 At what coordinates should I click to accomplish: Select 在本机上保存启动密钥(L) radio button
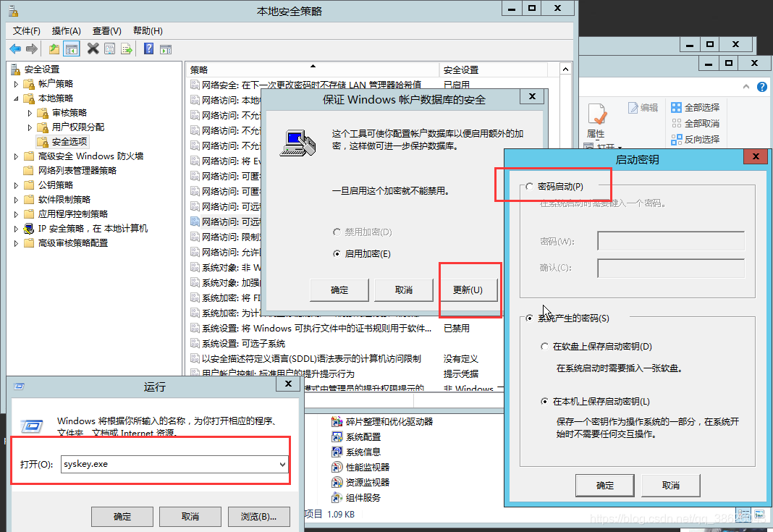[x=544, y=401]
